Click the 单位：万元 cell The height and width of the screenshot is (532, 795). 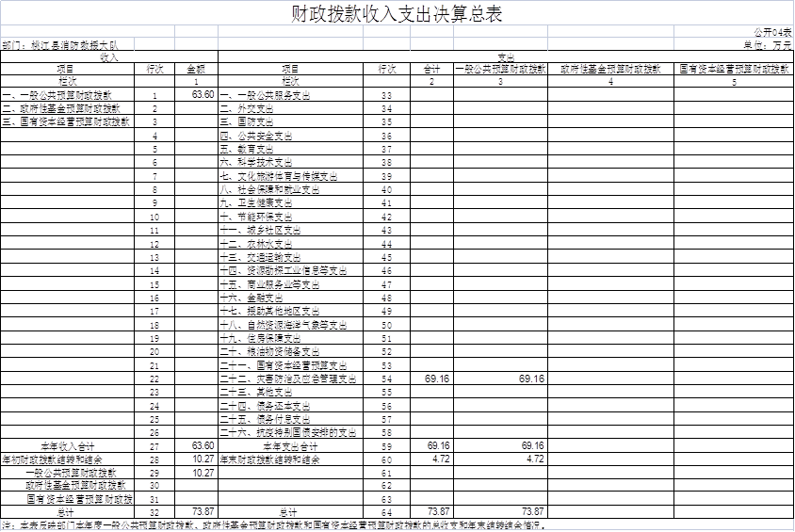768,44
